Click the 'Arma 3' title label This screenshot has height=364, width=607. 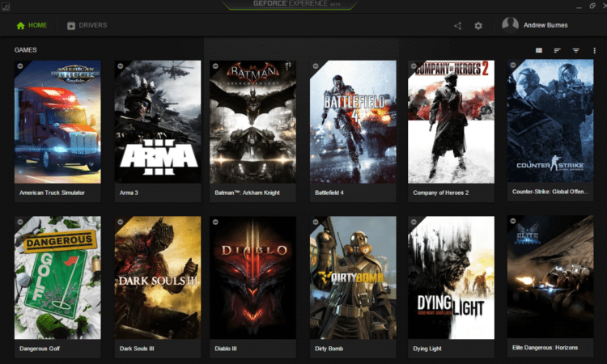129,193
